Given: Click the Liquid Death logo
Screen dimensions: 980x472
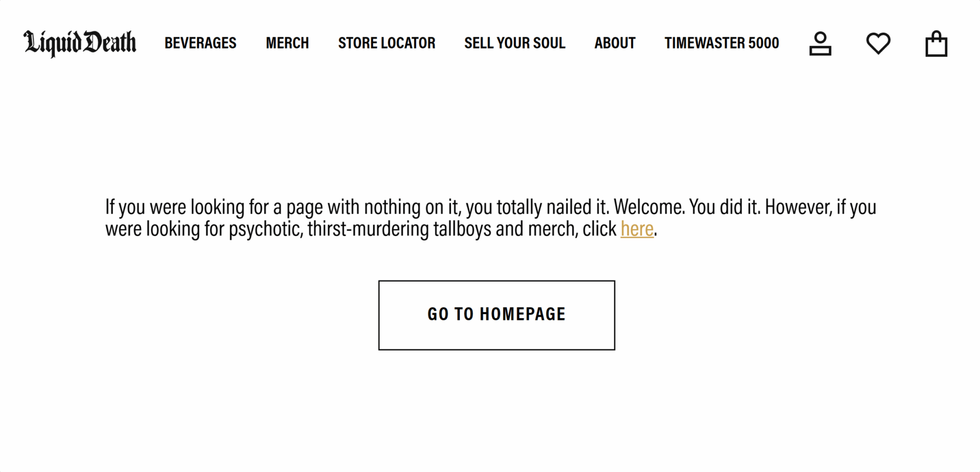Looking at the screenshot, I should 80,43.
